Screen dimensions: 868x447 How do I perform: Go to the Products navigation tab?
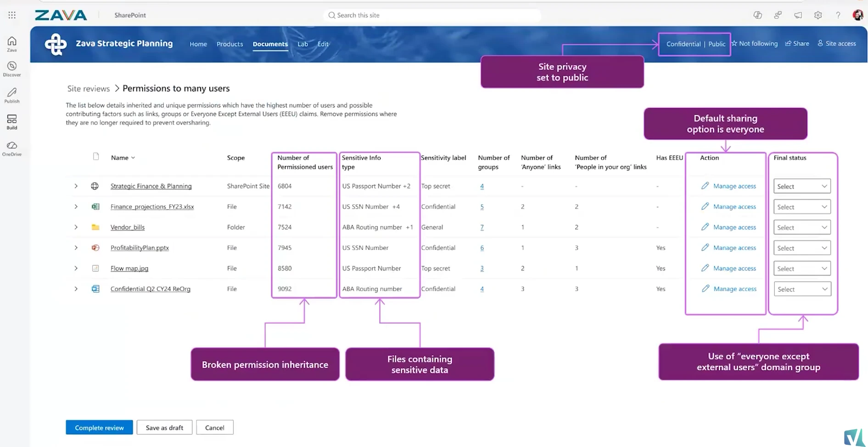point(230,44)
